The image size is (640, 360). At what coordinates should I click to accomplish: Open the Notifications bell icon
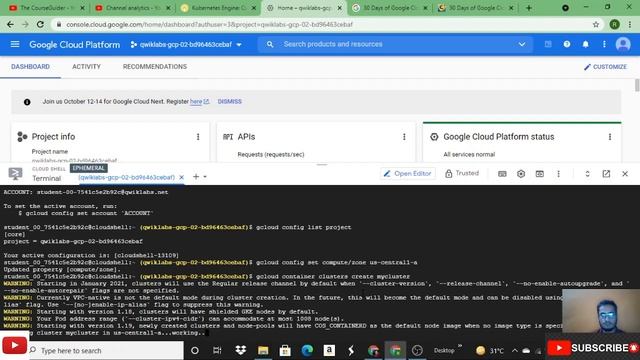[x=585, y=44]
